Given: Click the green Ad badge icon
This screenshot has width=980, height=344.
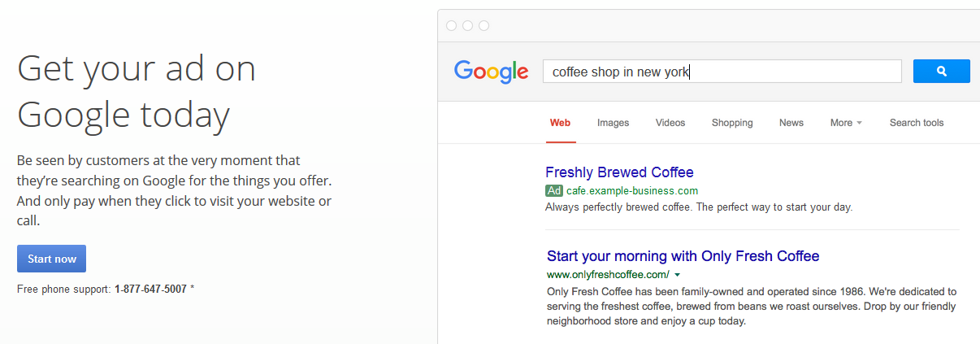Looking at the screenshot, I should pos(554,191).
